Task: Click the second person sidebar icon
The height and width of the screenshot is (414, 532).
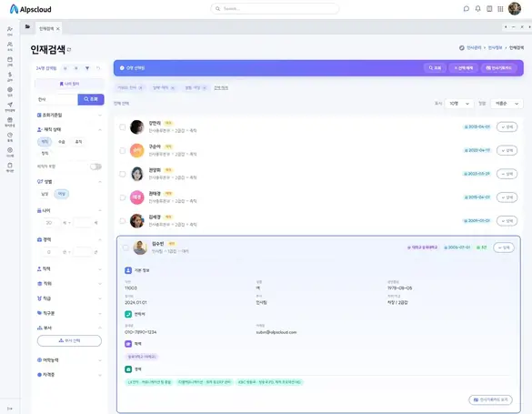Action: click(10, 45)
